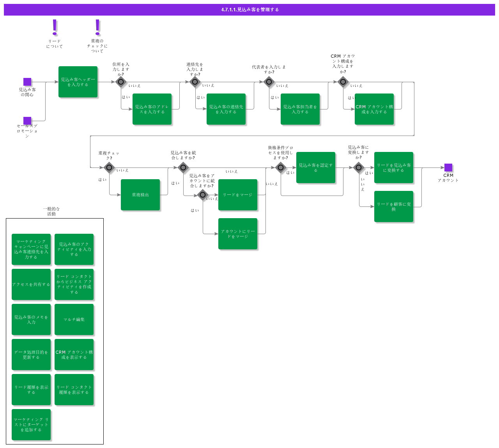Select the 連絡先を入力しますか? gateway diamond
The width and height of the screenshot is (499, 448).
[195, 82]
